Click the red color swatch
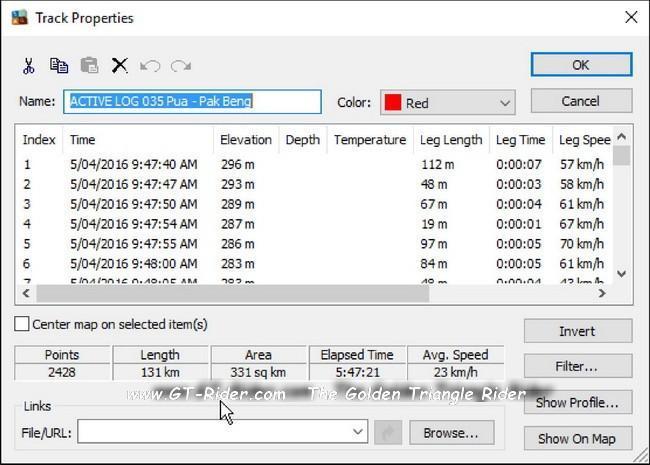The image size is (650, 465). (393, 103)
